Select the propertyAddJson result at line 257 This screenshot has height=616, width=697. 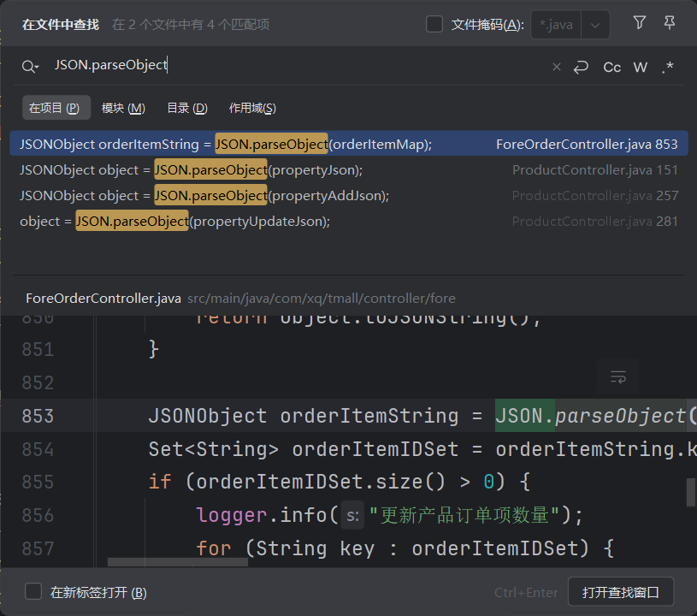click(x=349, y=195)
